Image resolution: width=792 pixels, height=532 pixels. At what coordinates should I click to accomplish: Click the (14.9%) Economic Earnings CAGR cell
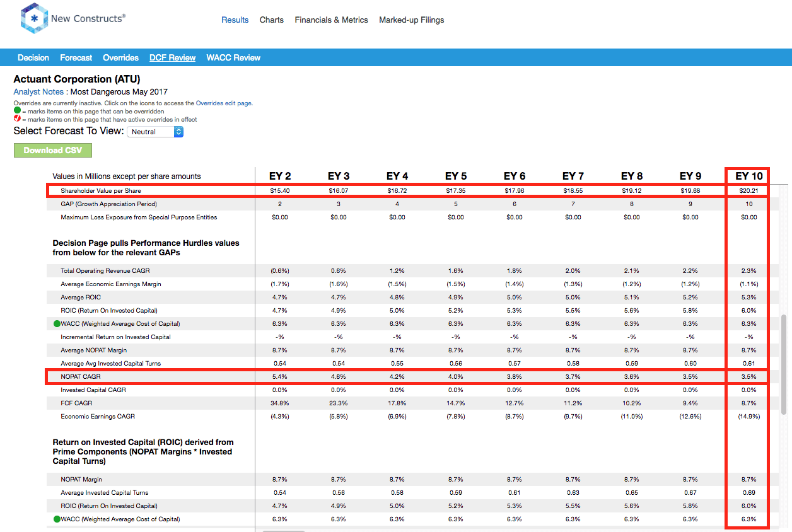point(749,417)
